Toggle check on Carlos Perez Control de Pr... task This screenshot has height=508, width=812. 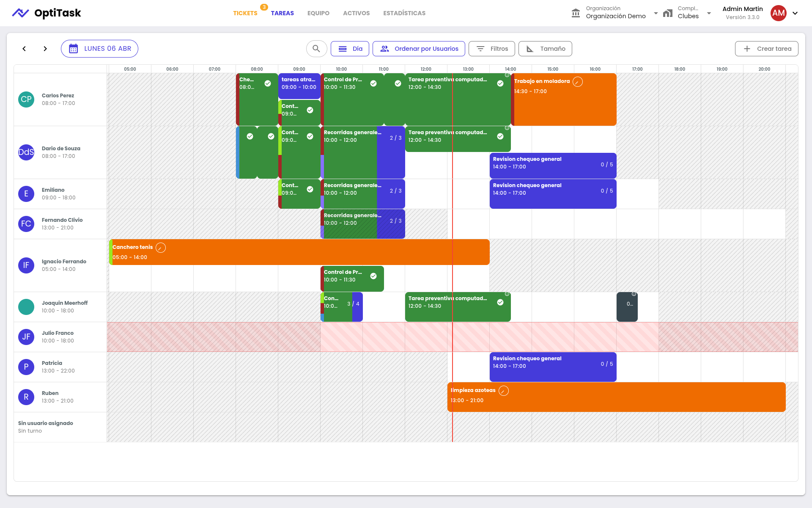coord(373,83)
